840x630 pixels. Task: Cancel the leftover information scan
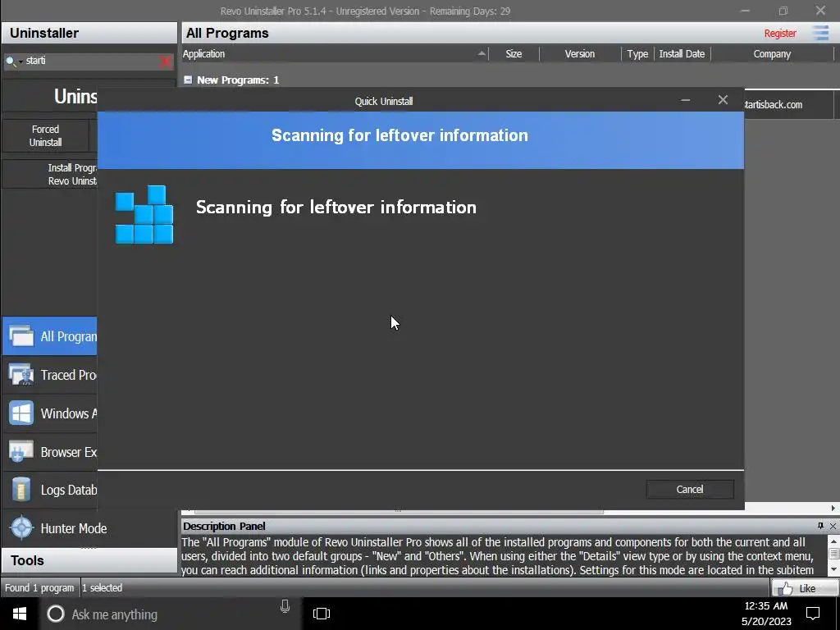[689, 489]
